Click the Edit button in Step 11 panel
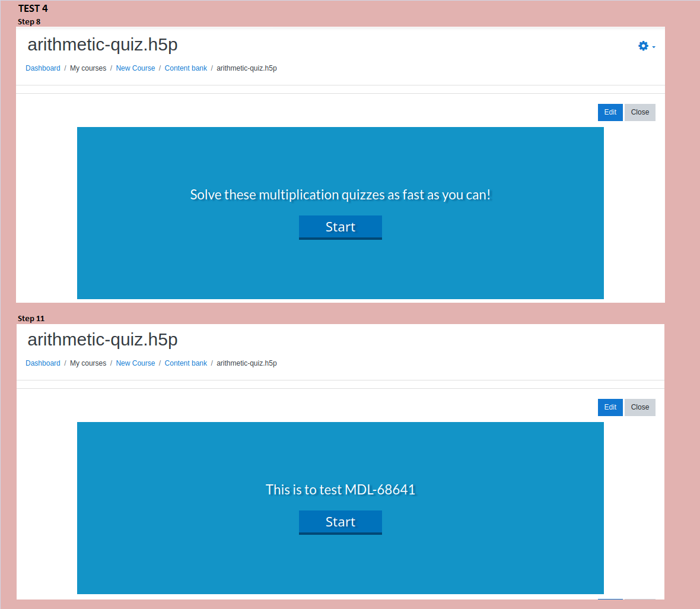The width and height of the screenshot is (700, 609). click(610, 407)
